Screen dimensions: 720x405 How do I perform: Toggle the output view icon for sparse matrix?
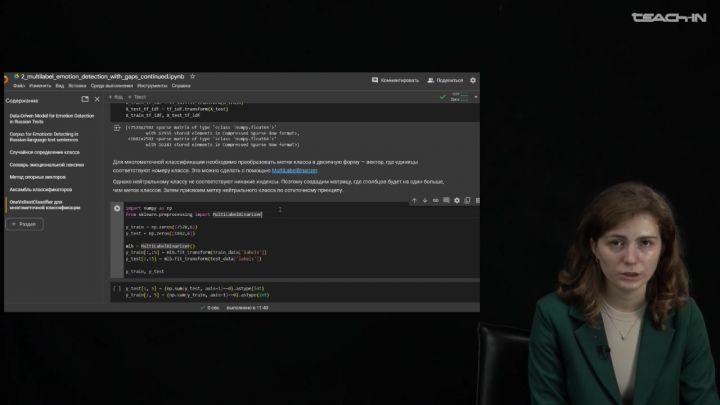tap(117, 128)
